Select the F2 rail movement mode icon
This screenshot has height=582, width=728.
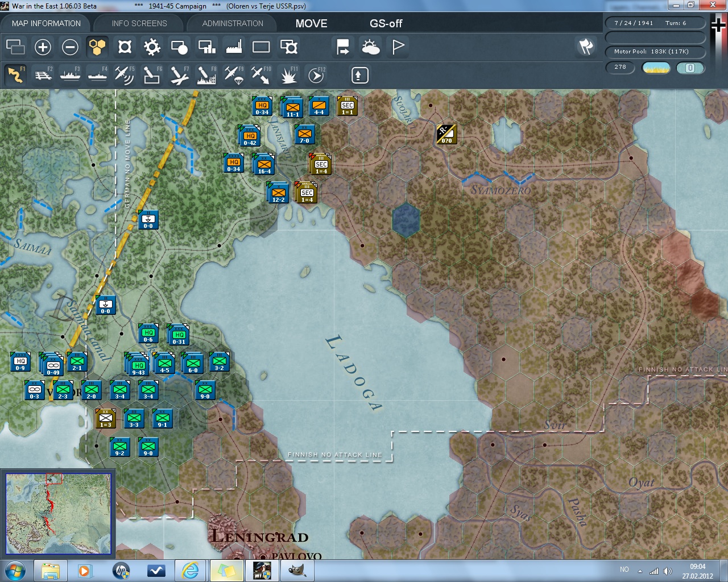point(43,75)
